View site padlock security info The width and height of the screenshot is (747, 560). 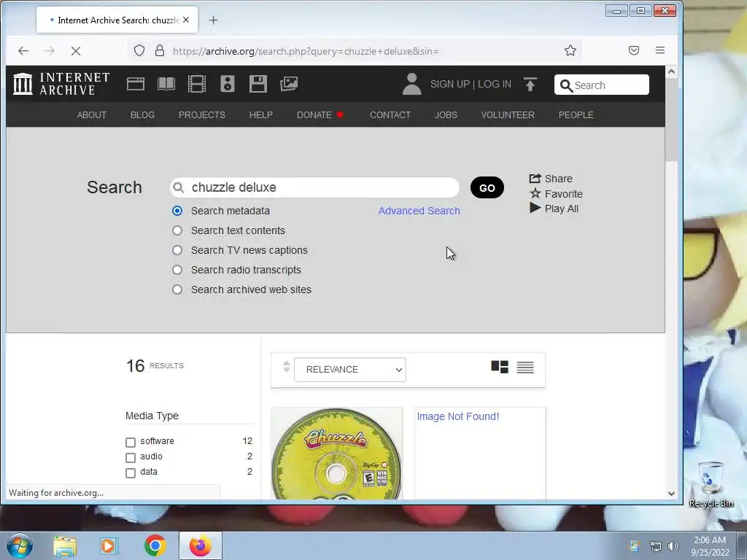[x=160, y=50]
